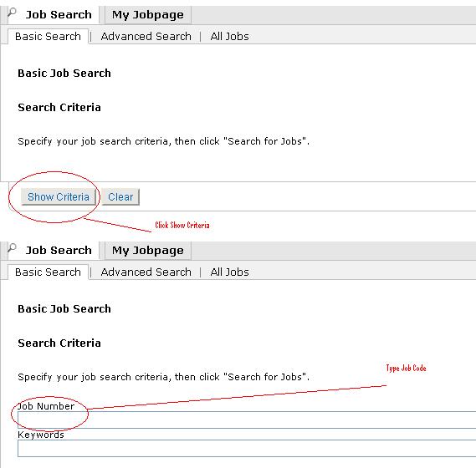The image size is (476, 468).
Task: Open Advanced Search in the lower panel
Action: pos(146,272)
